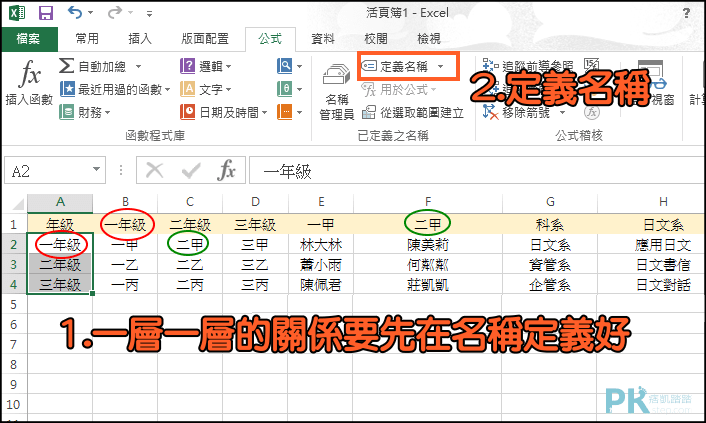Screen dimensions: 706x423
Task: Click the Undo arrow icon
Action: pyautogui.click(x=75, y=13)
